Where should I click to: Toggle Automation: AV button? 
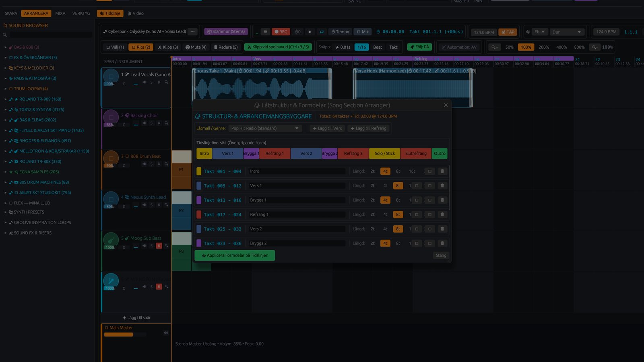[x=459, y=47]
